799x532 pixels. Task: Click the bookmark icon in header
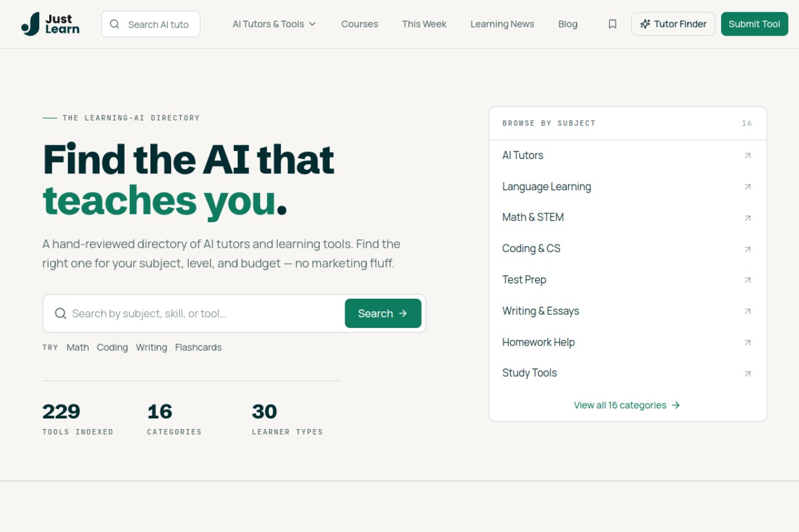pyautogui.click(x=612, y=24)
